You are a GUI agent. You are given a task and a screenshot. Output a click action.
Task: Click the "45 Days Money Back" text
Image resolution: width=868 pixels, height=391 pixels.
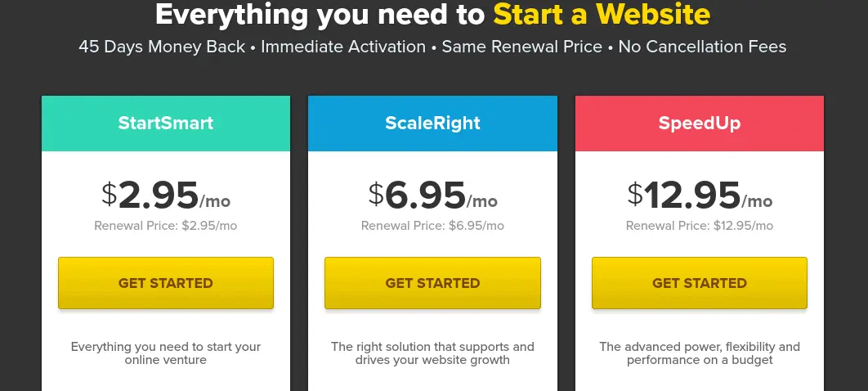point(162,47)
